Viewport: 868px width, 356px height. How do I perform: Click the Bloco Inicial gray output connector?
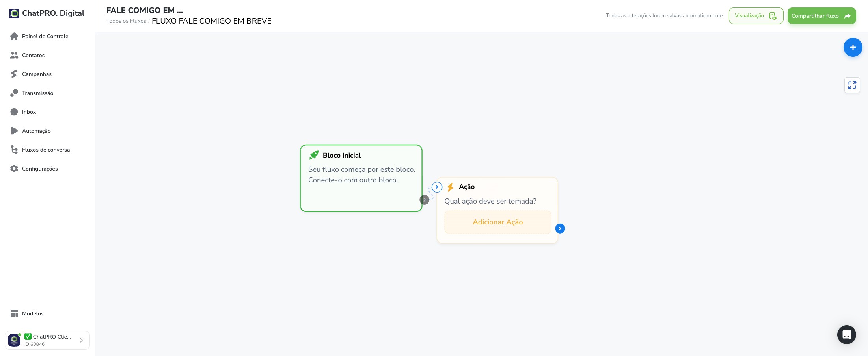[425, 200]
